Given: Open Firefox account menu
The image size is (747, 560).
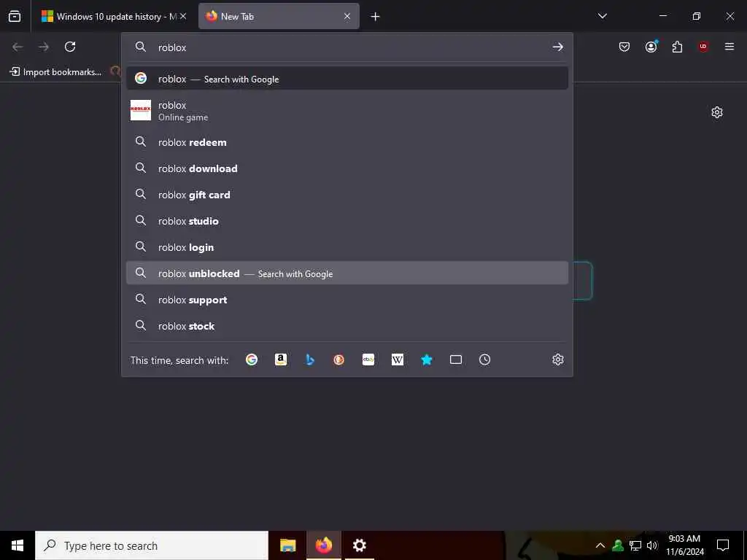Looking at the screenshot, I should pyautogui.click(x=651, y=46).
